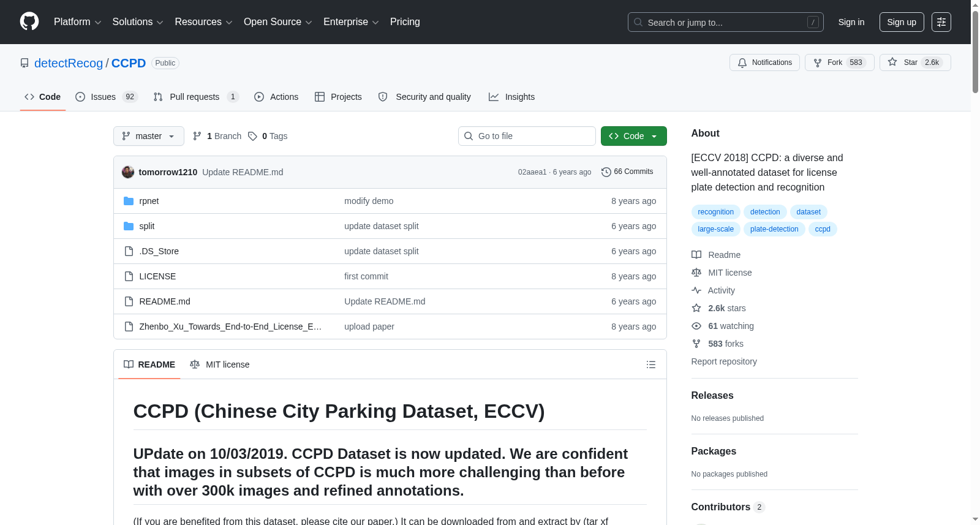Click the .DS_Store file icon
Viewport: 980px width, 525px height.
(x=129, y=251)
